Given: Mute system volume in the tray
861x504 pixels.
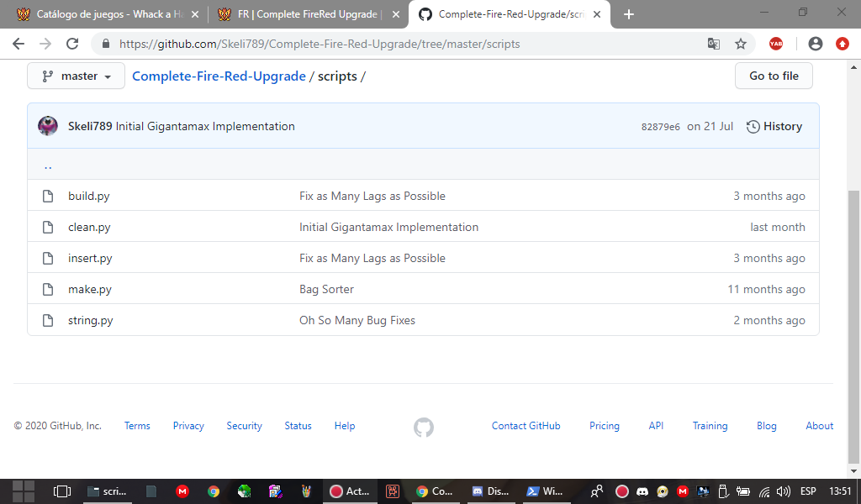Looking at the screenshot, I should 784,491.
